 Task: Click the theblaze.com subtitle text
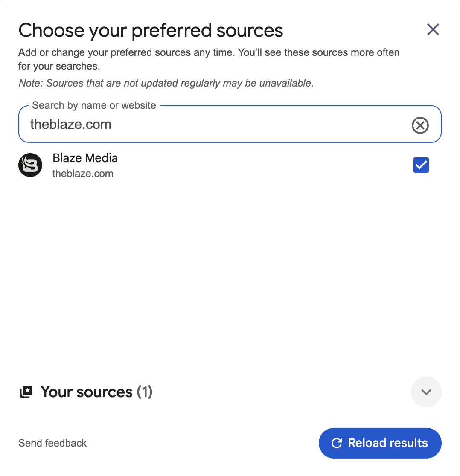click(x=83, y=174)
